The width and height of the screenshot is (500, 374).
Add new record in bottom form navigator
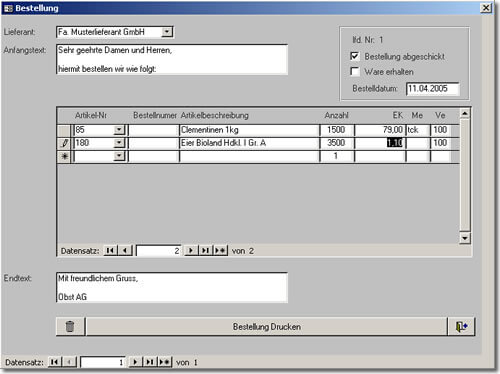(165, 362)
